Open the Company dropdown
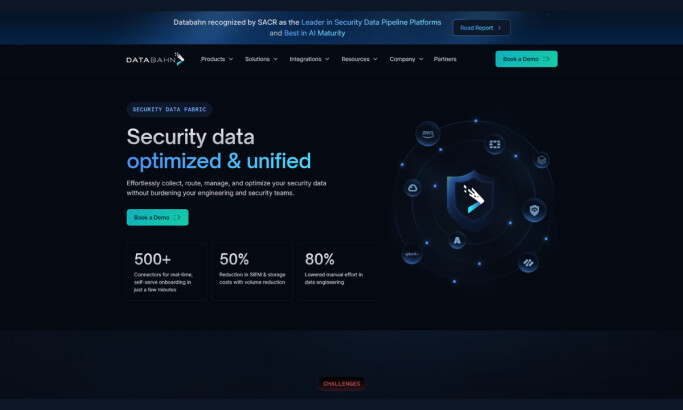The image size is (683, 410). coord(406,59)
